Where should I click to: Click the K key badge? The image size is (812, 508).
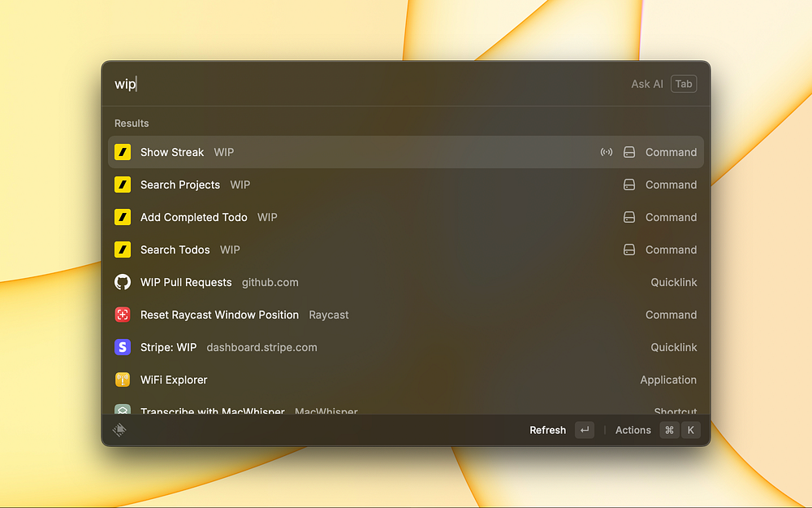click(x=691, y=430)
